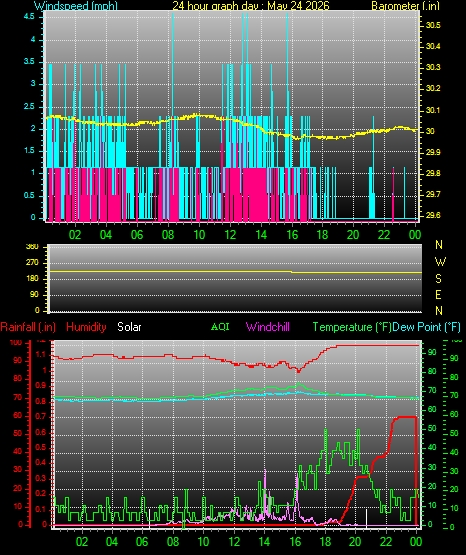Click the 180 degree direction axis value
Image resolution: width=466 pixels, height=555 pixels.
32,279
